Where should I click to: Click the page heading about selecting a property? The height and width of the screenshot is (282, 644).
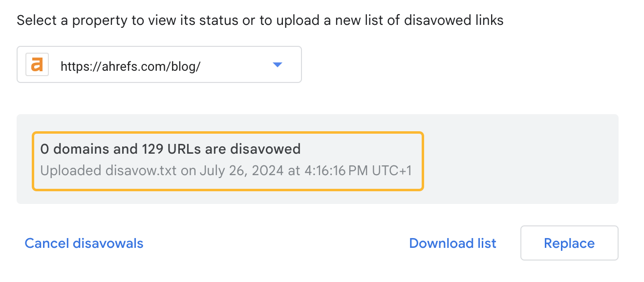(x=260, y=20)
